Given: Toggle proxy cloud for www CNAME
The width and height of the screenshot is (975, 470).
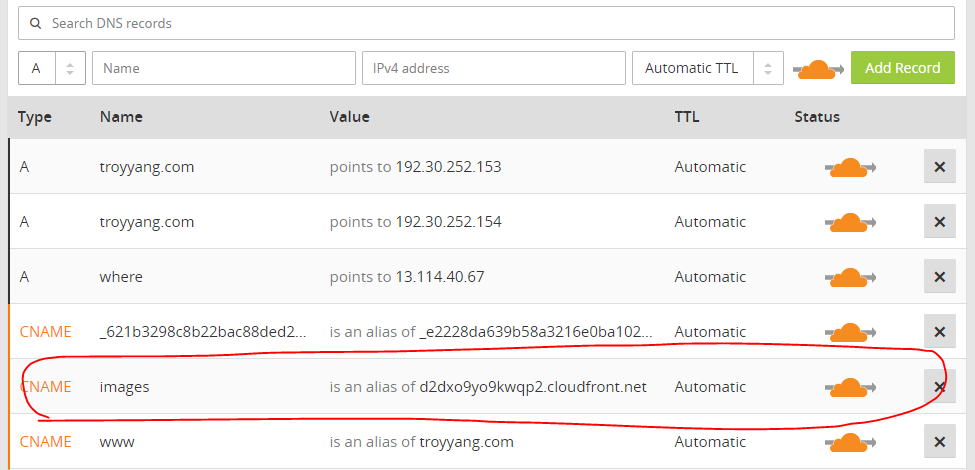Looking at the screenshot, I should point(849,442).
